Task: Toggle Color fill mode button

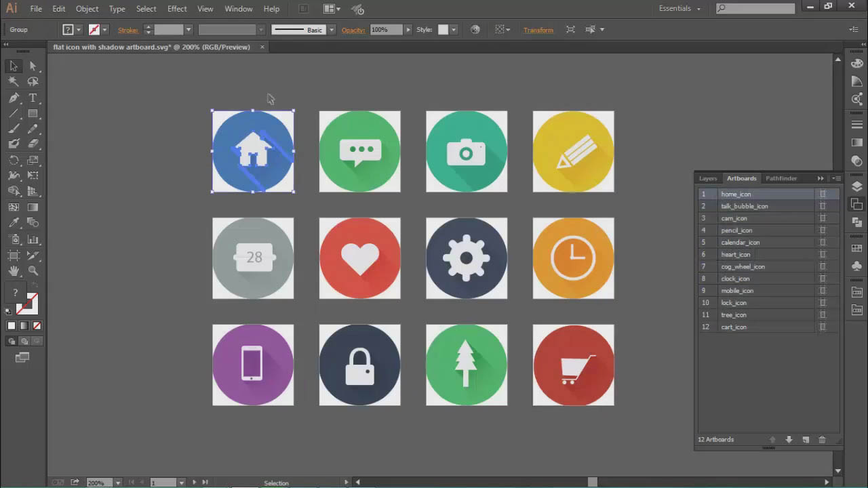Action: [x=12, y=326]
